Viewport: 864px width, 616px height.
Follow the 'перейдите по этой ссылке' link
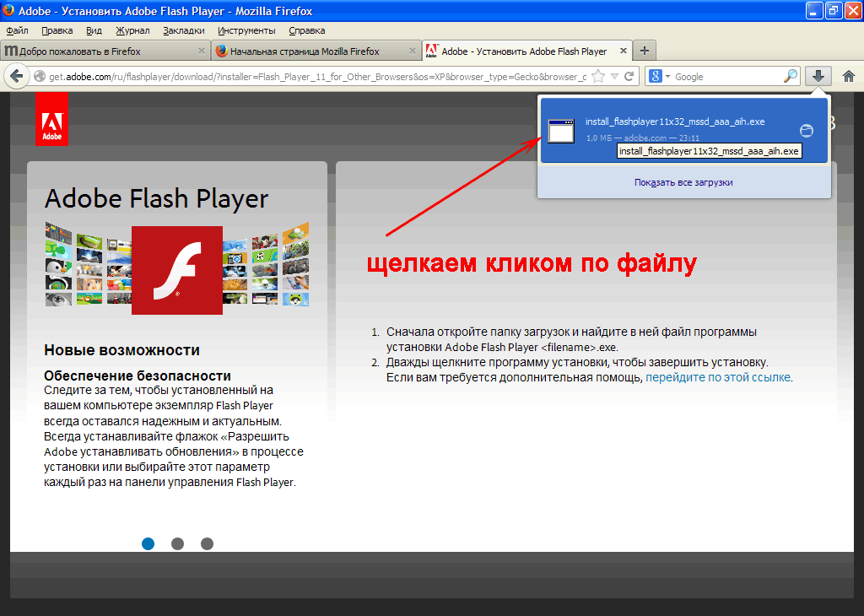point(718,377)
